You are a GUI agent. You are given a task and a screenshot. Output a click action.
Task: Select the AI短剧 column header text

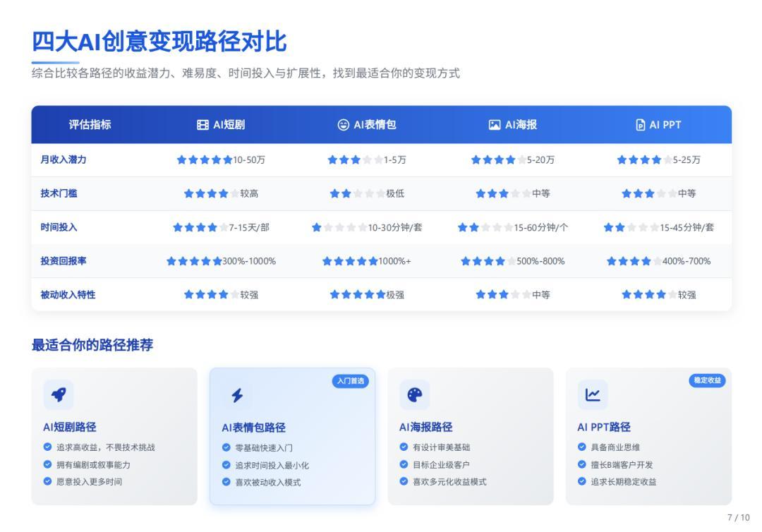[229, 125]
